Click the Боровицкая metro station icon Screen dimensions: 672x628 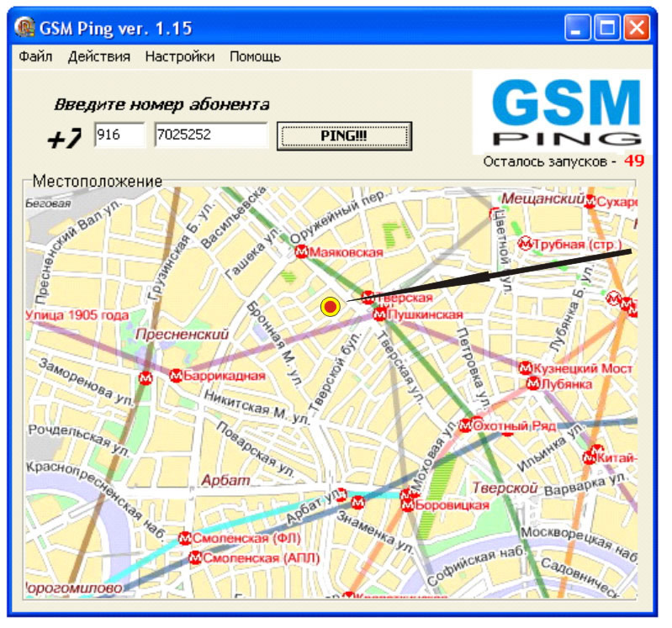coord(408,505)
